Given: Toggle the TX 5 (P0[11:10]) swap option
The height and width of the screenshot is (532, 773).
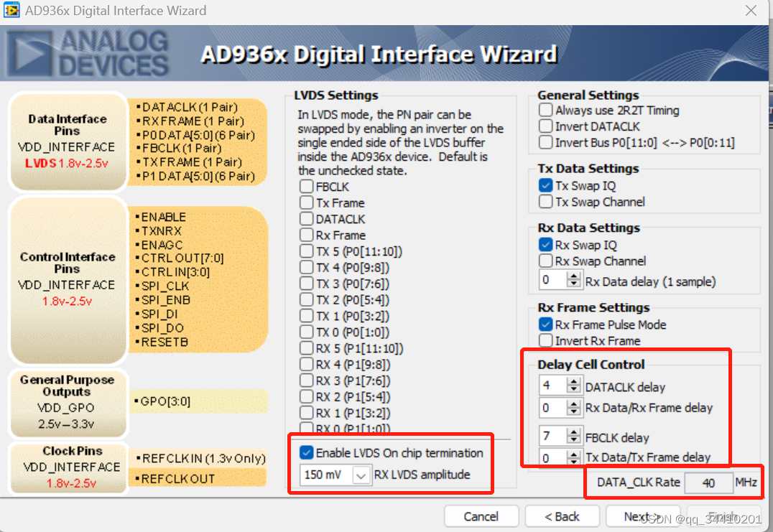Looking at the screenshot, I should [305, 251].
